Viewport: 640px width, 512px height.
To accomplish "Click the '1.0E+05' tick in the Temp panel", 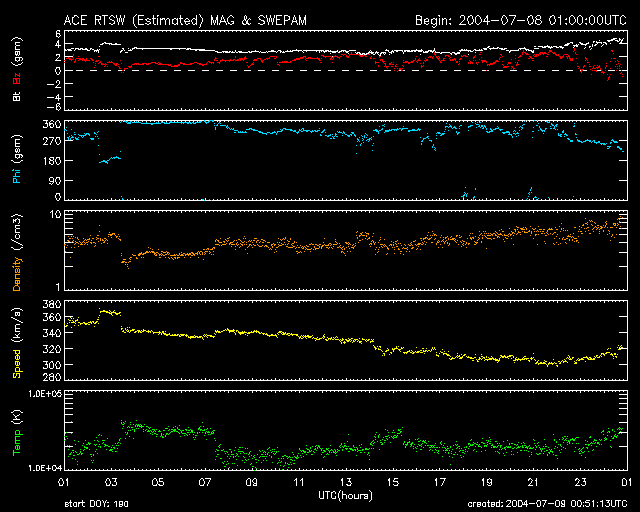I will (45, 394).
